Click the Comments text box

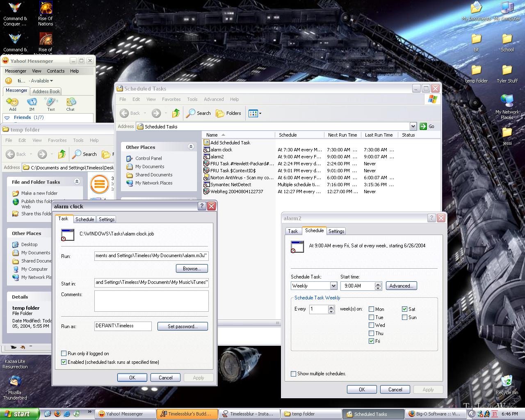[x=151, y=301]
